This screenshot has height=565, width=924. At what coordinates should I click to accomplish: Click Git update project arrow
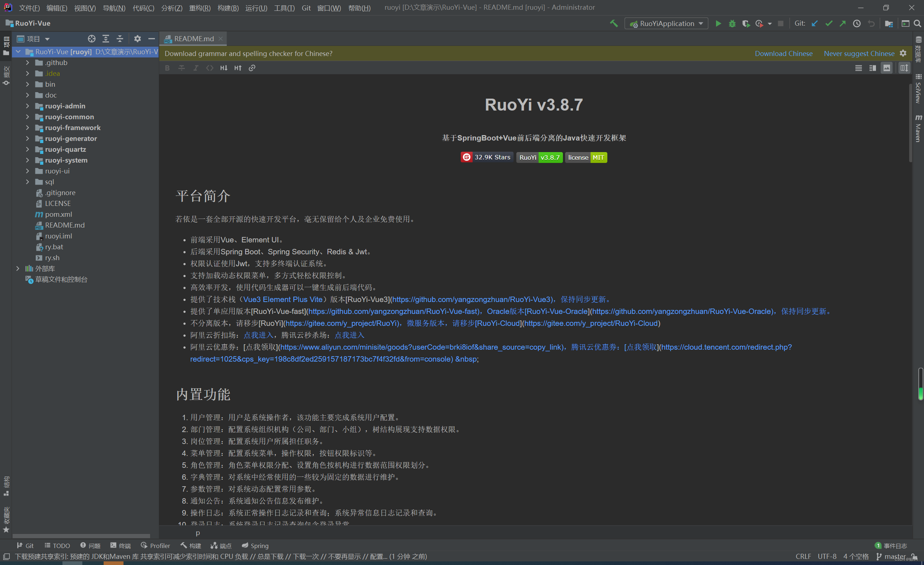[x=815, y=23]
